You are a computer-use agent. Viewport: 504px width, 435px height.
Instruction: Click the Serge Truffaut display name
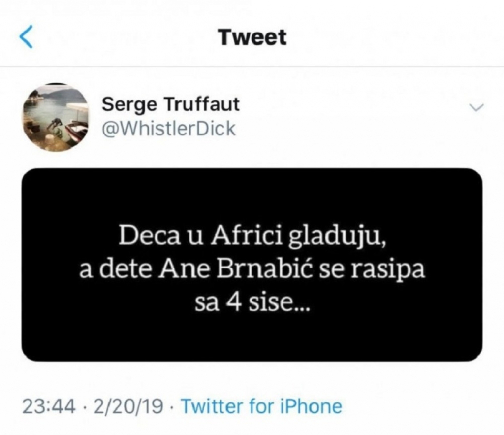pyautogui.click(x=171, y=104)
